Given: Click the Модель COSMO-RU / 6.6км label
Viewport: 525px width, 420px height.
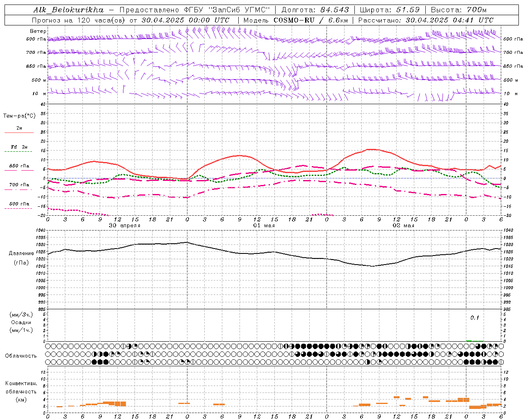Looking at the screenshot, I should (296, 20).
